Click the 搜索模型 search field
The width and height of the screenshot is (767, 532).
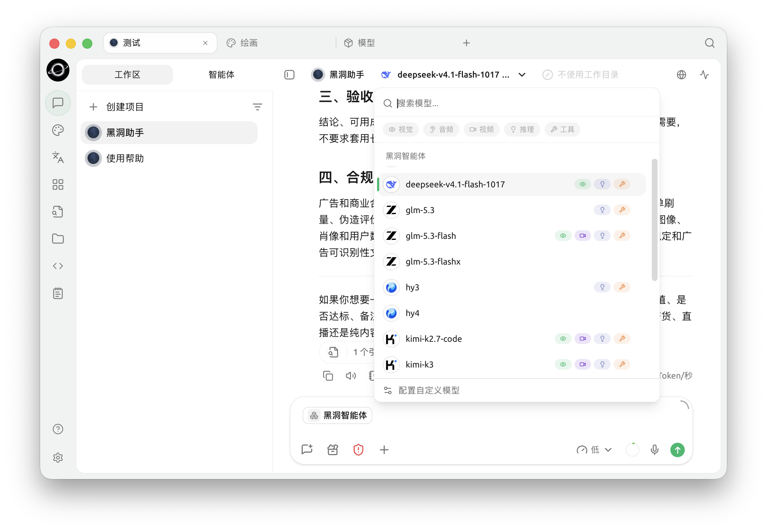coord(517,103)
